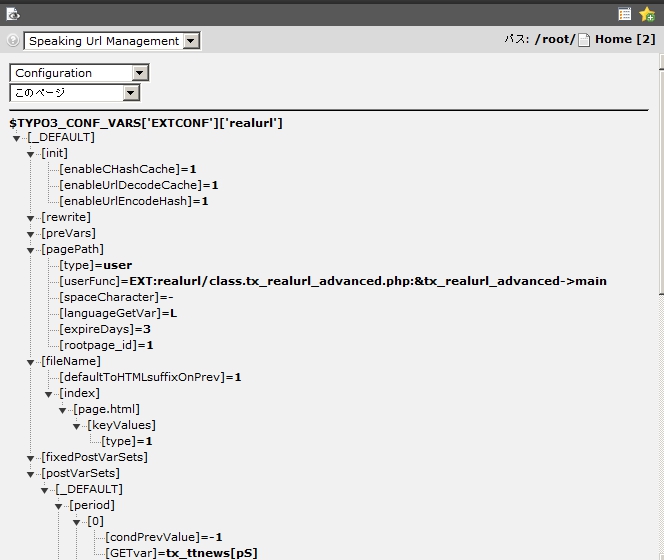Select the [enableUrlEncodeHash]=1 row
664x560 pixels.
[x=134, y=201]
